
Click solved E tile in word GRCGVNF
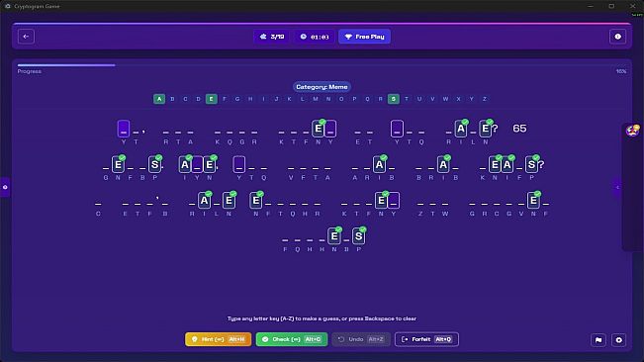click(533, 201)
